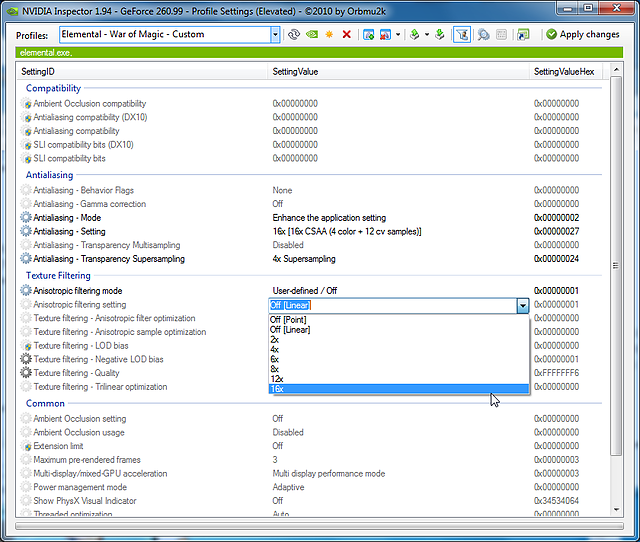Choose Off [Point] in the dropdown list
The width and height of the screenshot is (640, 542).
coord(399,320)
